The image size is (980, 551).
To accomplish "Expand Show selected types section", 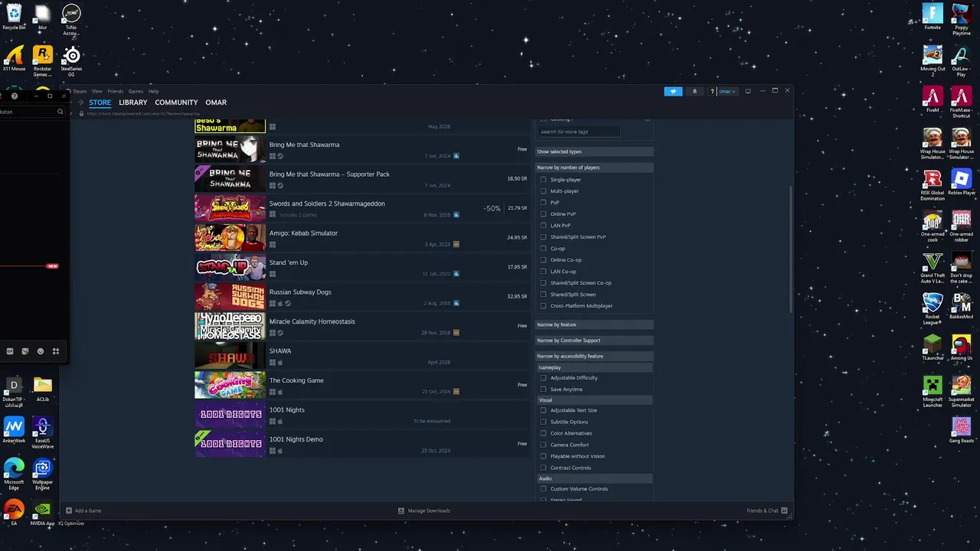I will click(x=594, y=152).
